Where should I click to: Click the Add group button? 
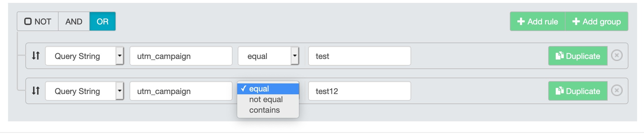tap(596, 21)
